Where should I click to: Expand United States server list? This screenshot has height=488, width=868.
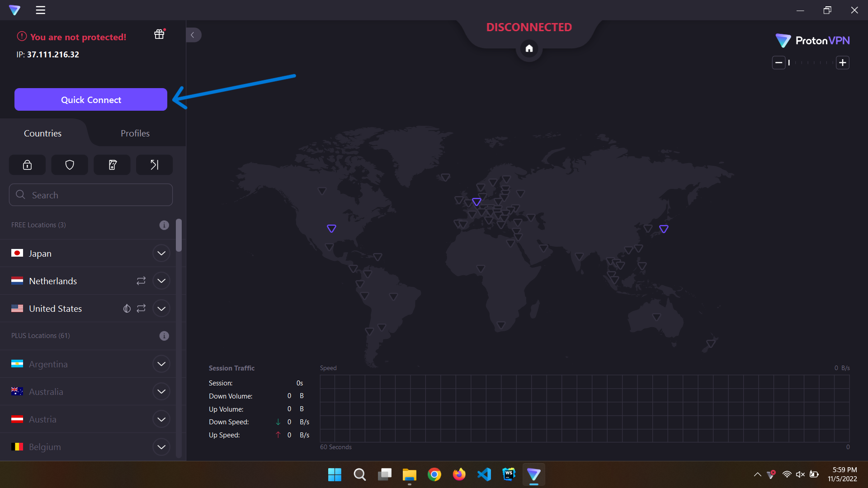coord(161,309)
